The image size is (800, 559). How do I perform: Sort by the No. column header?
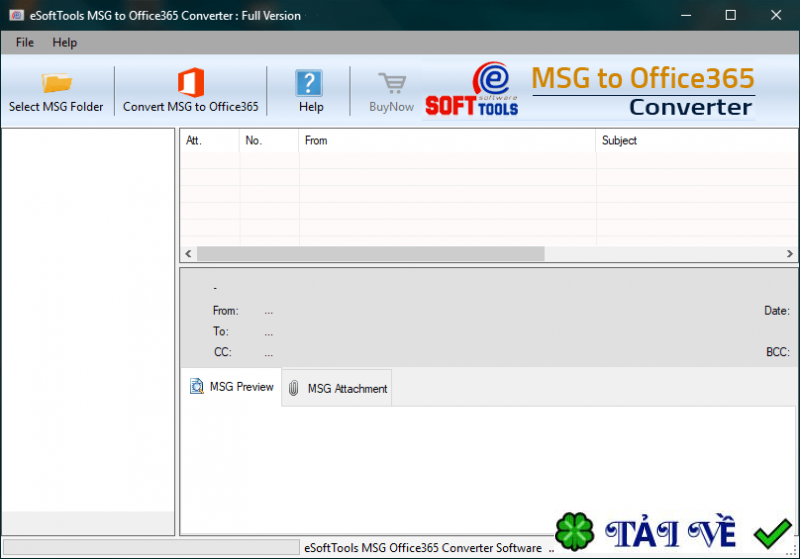point(269,140)
